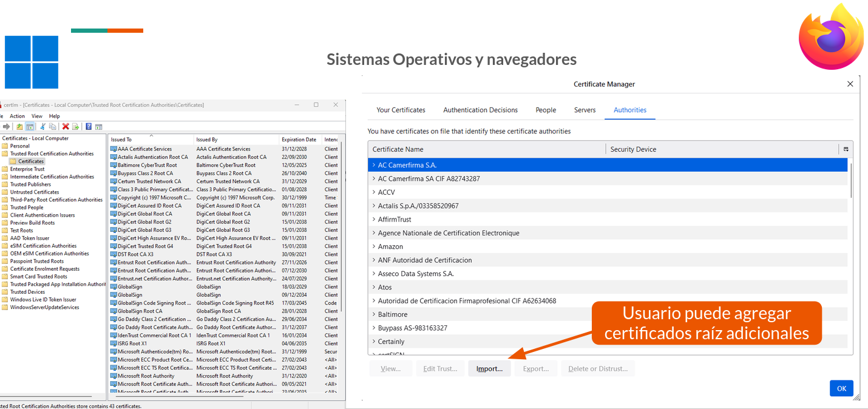Image resolution: width=868 pixels, height=409 pixels.
Task: Expand the Actalis S.p.A./03358520967 chevron
Action: point(374,206)
